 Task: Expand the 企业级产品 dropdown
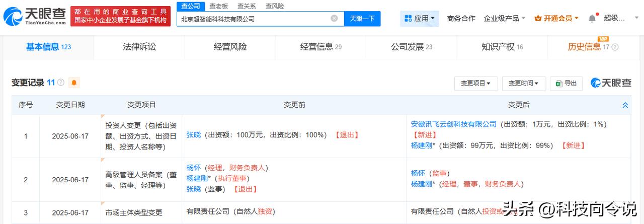tap(505, 19)
